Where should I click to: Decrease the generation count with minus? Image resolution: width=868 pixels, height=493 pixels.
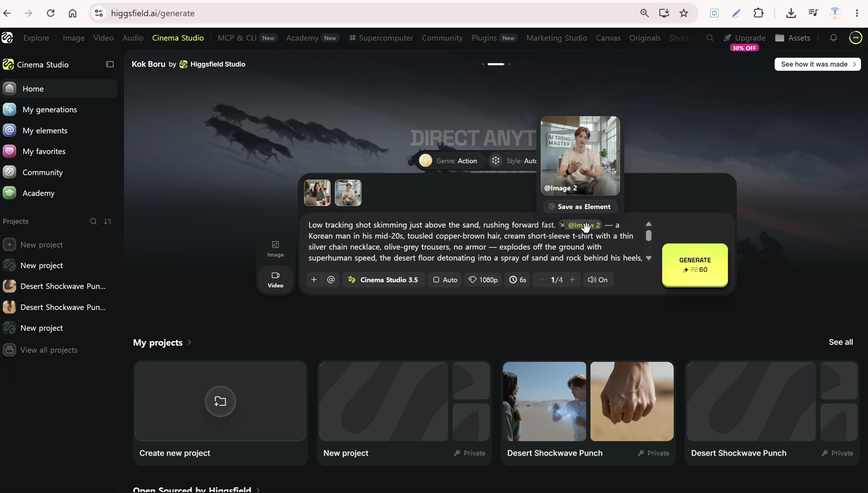pyautogui.click(x=541, y=280)
